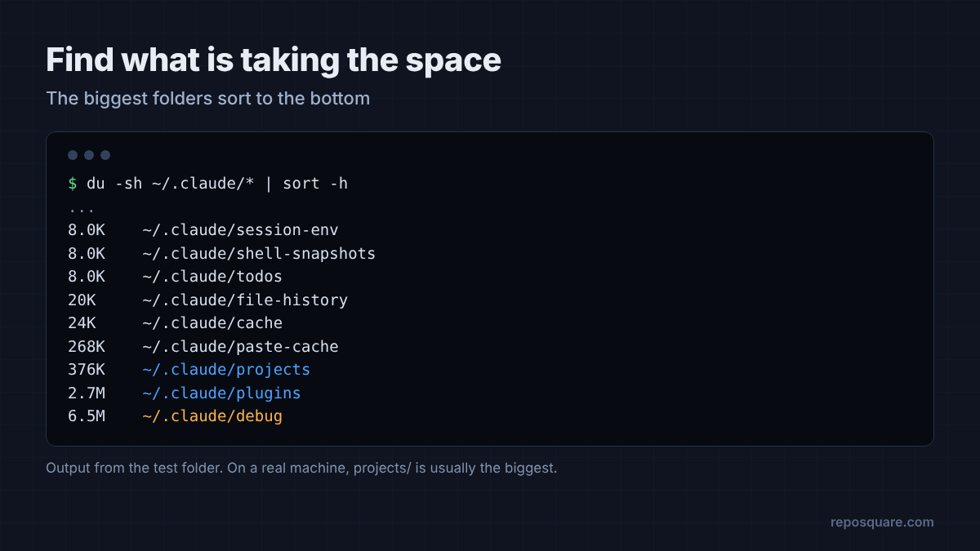This screenshot has width=980, height=551.
Task: Select the ~/.claude/session-env path
Action: tap(240, 230)
